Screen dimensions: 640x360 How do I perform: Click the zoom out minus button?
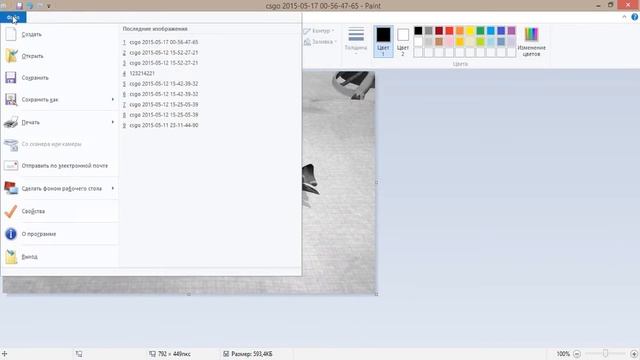click(577, 354)
